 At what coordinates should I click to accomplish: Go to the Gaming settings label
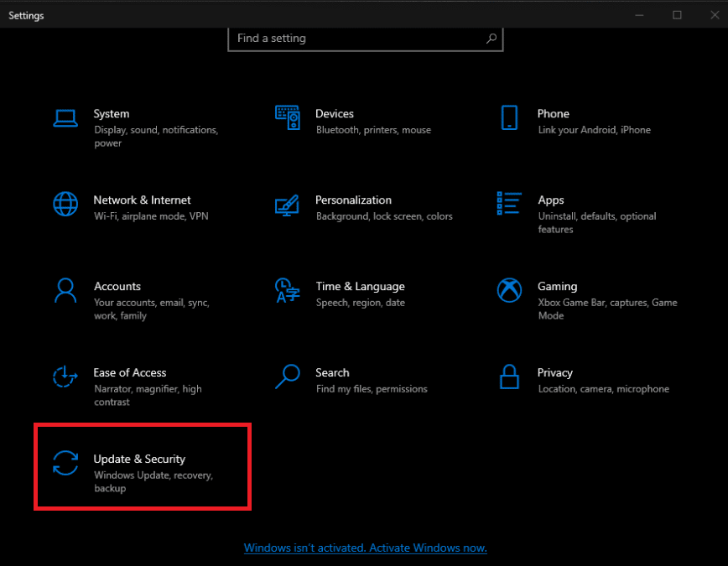557,286
